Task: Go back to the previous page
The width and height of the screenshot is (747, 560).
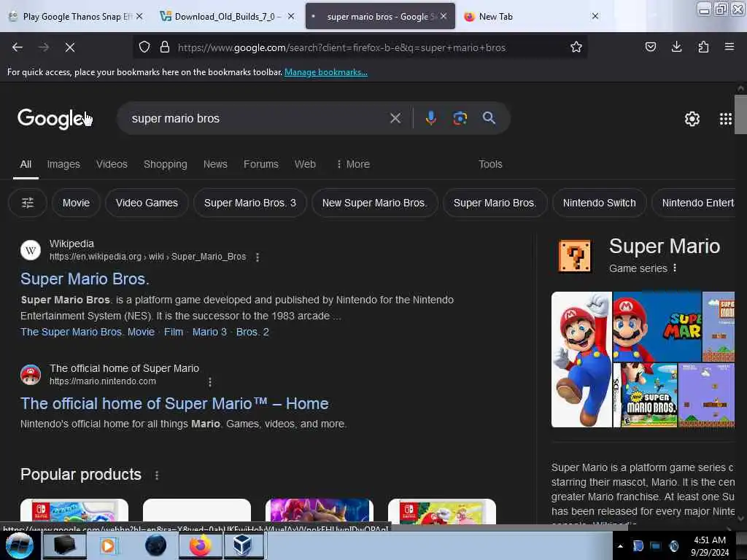Action: [18, 47]
